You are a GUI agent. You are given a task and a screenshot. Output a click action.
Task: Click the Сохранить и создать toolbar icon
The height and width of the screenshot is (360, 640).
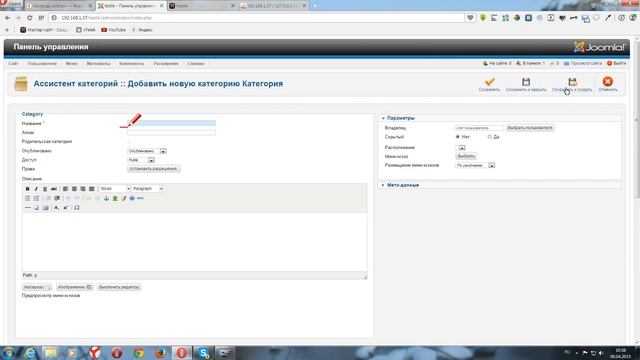coord(572,82)
